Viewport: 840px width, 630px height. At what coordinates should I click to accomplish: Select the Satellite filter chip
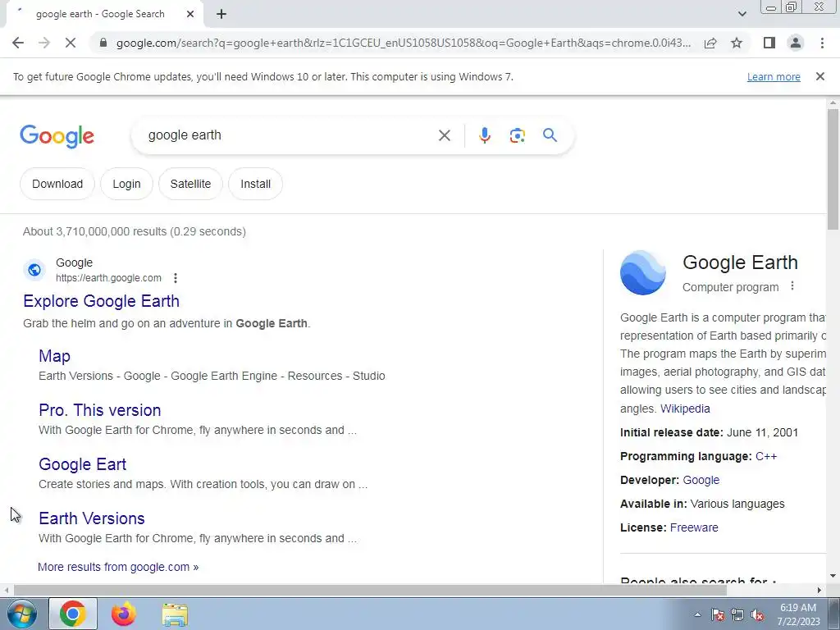click(190, 184)
